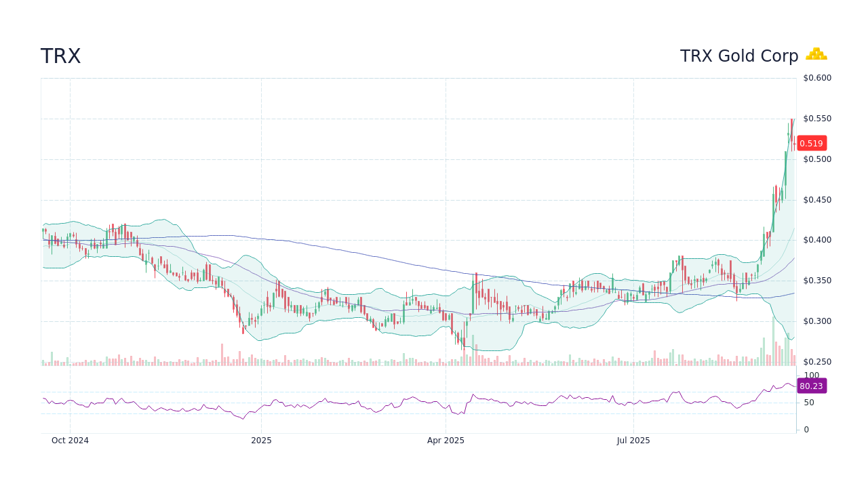868x488 pixels.
Task: Open the 2025 year label on the axis
Action: pos(262,441)
